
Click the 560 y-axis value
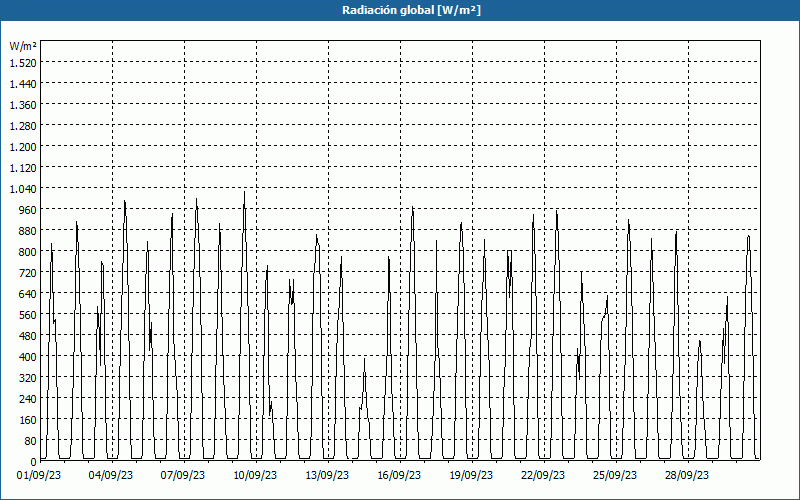point(29,314)
